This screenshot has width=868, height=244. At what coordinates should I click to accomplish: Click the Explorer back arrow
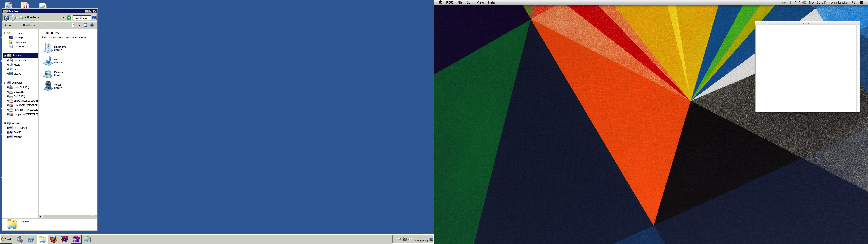pyautogui.click(x=6, y=18)
